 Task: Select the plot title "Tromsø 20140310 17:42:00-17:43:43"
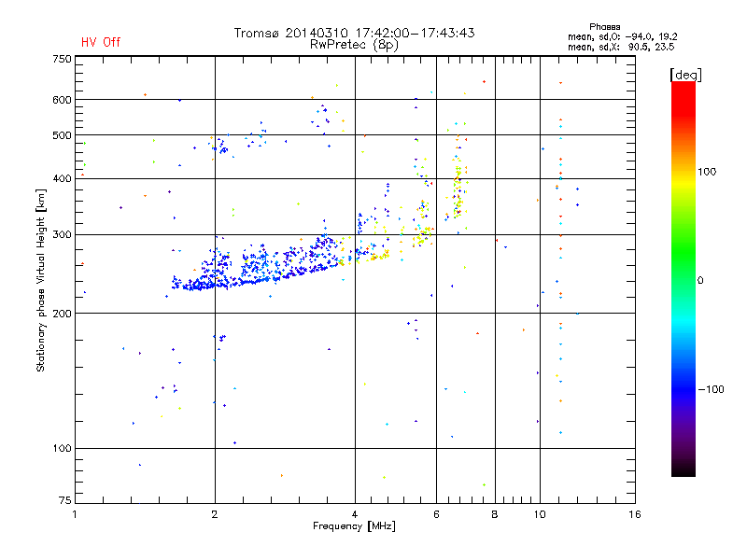tap(354, 33)
